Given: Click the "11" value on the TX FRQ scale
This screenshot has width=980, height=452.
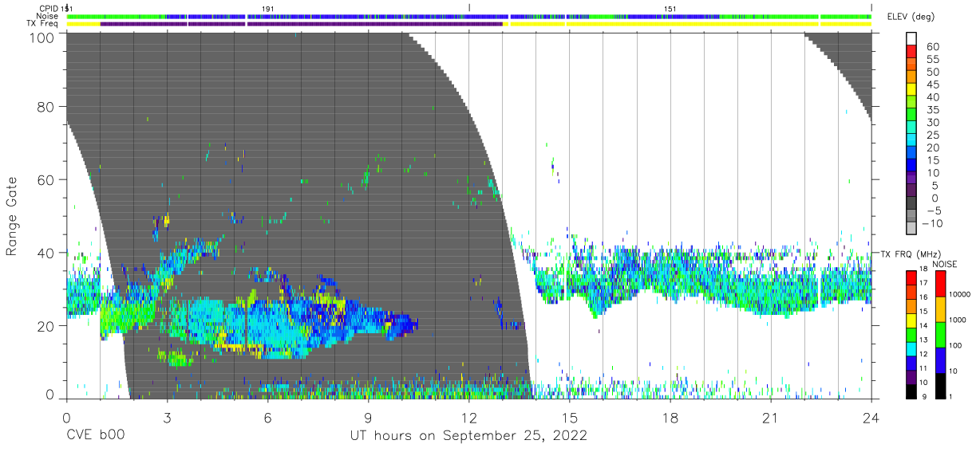Looking at the screenshot, I should pyautogui.click(x=923, y=368).
